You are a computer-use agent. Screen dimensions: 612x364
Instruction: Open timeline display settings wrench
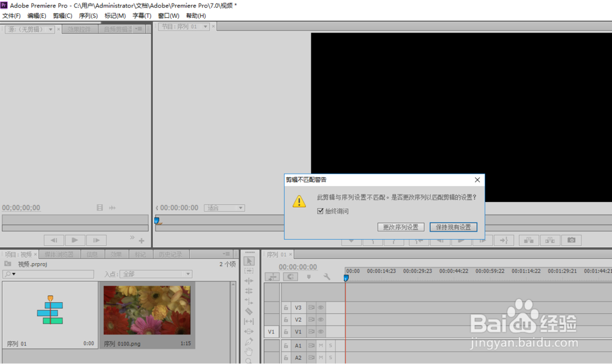tap(327, 277)
